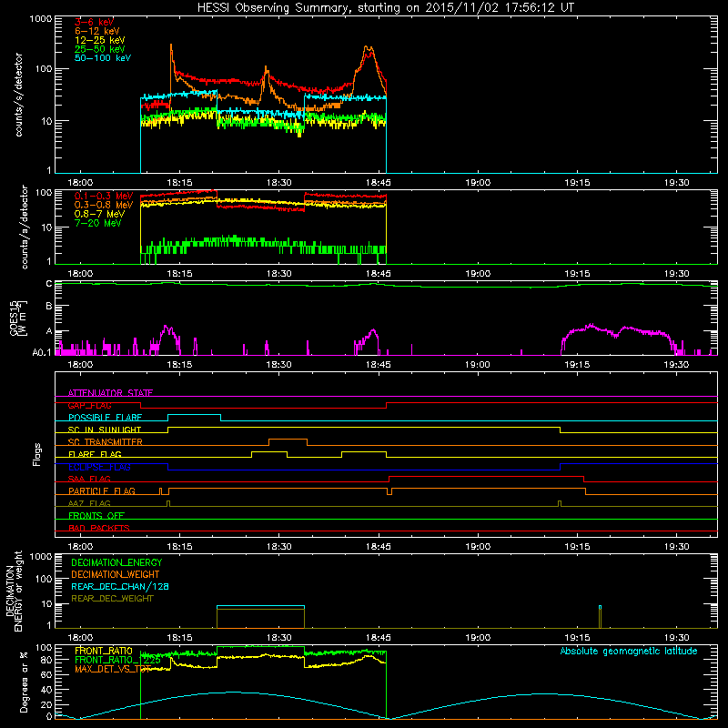Viewport: 728px width, 728px height.
Task: Click the FRONT_RATIO_1225 legend label
Action: [117, 659]
